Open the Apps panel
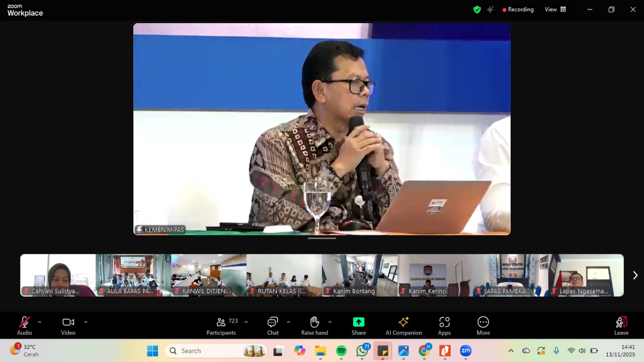Screen dimensions: 644x362 tap(444, 325)
